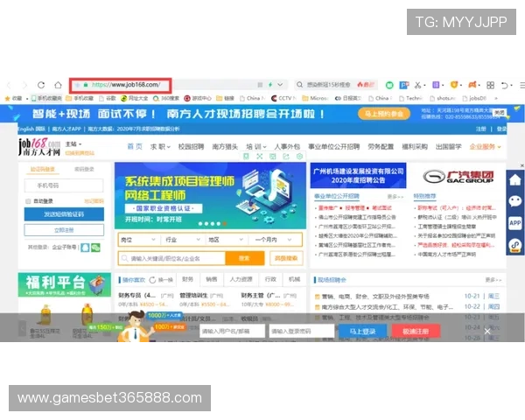Open the favorites star in bookmarks bar

7,98
